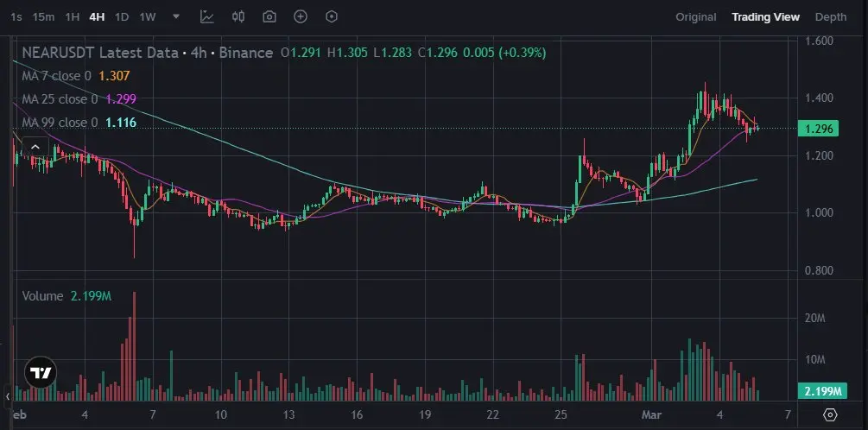Switch to Depth chart view

831,17
